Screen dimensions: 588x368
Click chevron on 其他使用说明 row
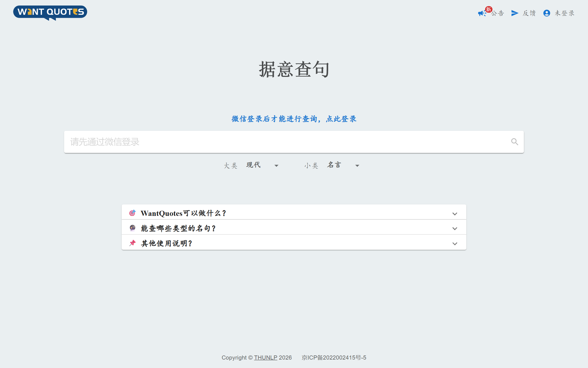coord(455,244)
